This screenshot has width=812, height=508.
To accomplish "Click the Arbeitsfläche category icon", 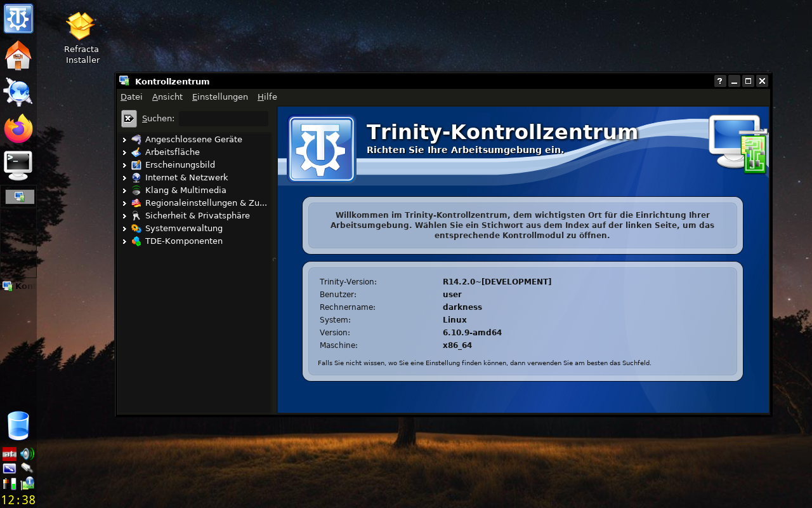I will coord(136,152).
